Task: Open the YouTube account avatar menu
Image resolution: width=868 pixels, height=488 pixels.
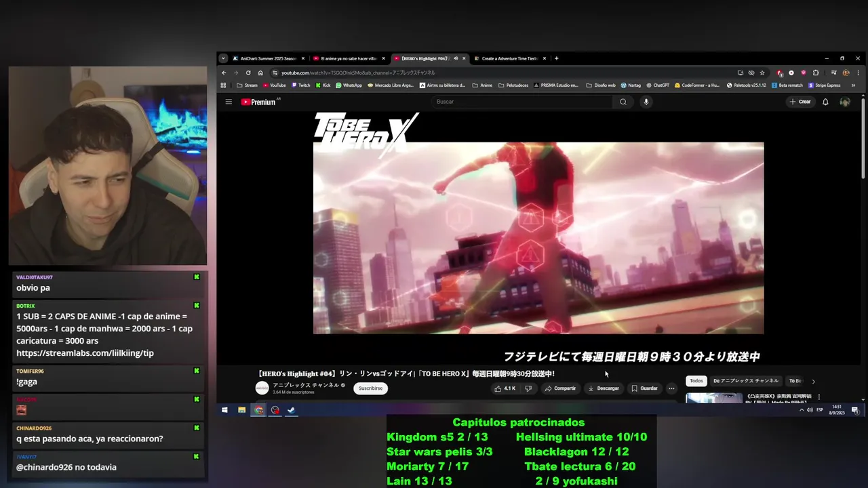Action: pos(845,102)
